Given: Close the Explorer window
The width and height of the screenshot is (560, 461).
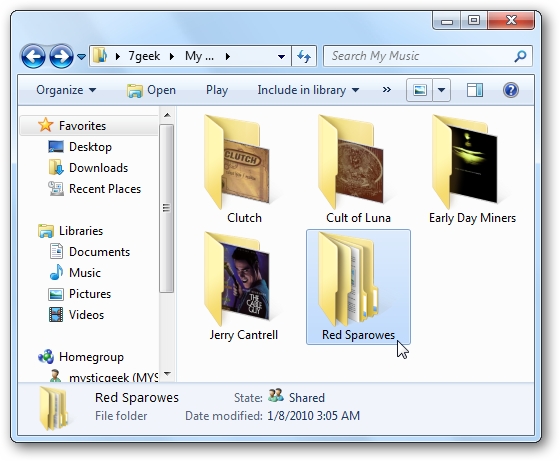Looking at the screenshot, I should pyautogui.click(x=511, y=20).
